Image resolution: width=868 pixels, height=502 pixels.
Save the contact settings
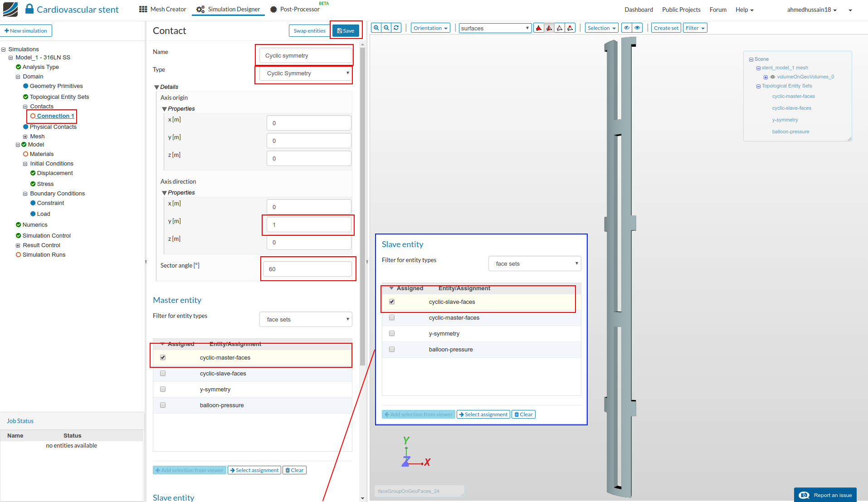346,31
